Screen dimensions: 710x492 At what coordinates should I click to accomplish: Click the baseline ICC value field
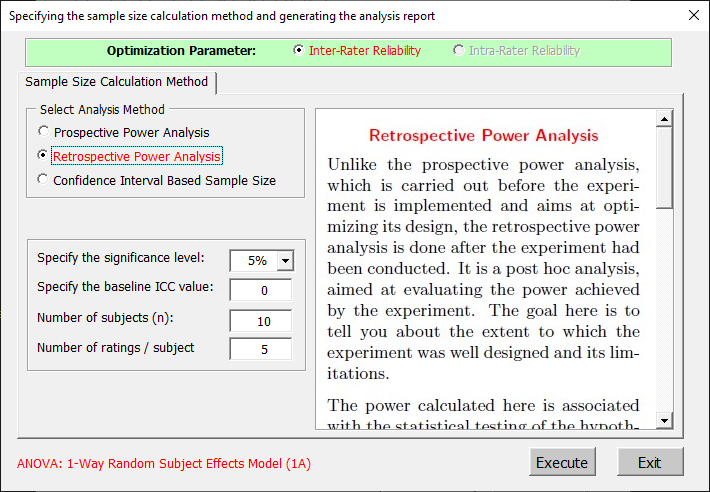[x=261, y=290]
